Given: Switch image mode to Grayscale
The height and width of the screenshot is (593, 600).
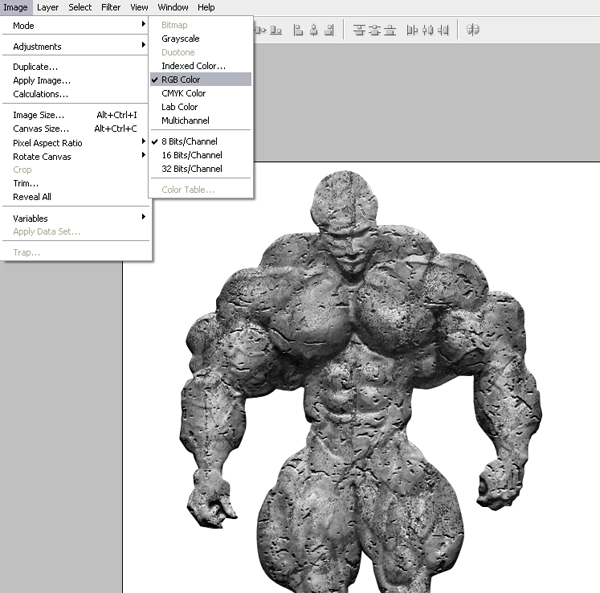Looking at the screenshot, I should pyautogui.click(x=201, y=39).
